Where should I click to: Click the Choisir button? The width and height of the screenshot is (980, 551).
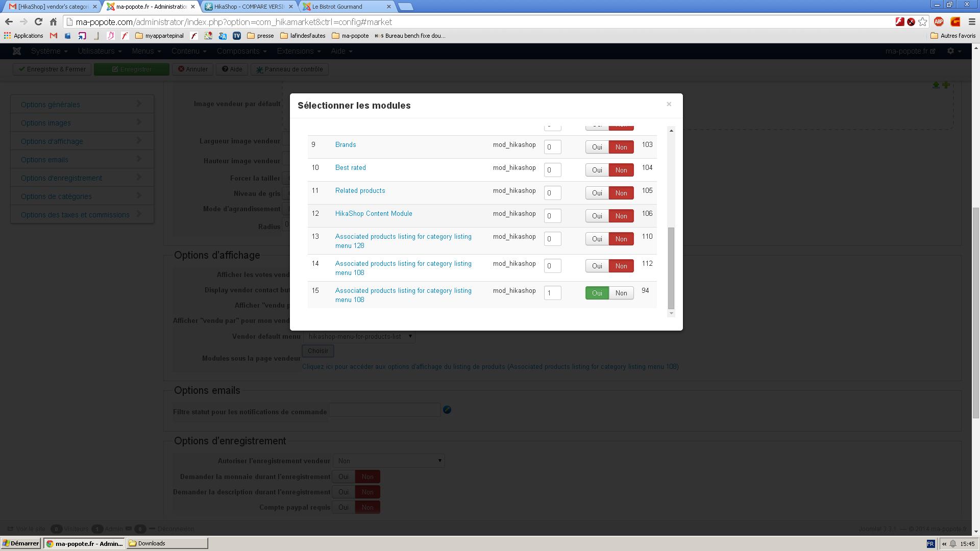318,351
